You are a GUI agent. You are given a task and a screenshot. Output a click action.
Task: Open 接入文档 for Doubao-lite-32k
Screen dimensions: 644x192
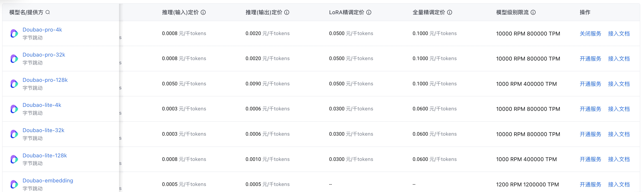619,134
